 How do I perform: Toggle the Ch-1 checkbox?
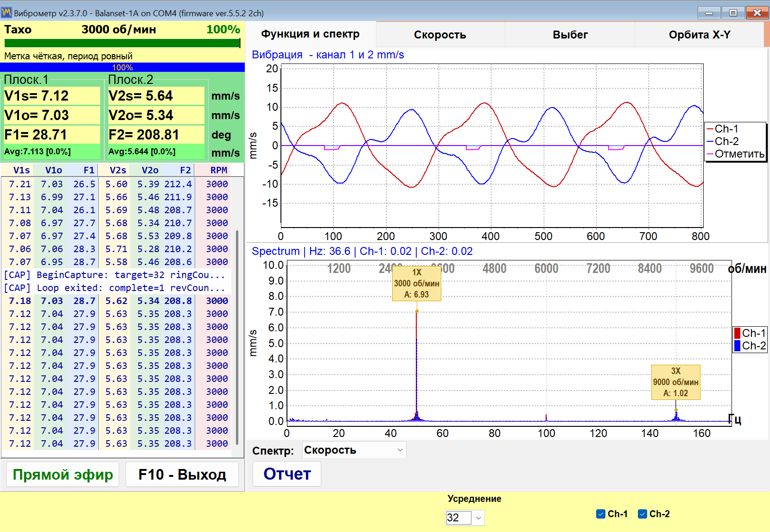tap(601, 514)
